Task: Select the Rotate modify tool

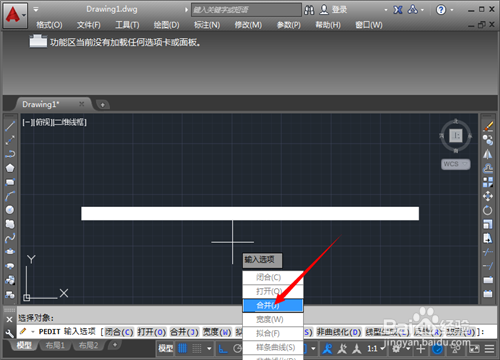Action: (488, 210)
